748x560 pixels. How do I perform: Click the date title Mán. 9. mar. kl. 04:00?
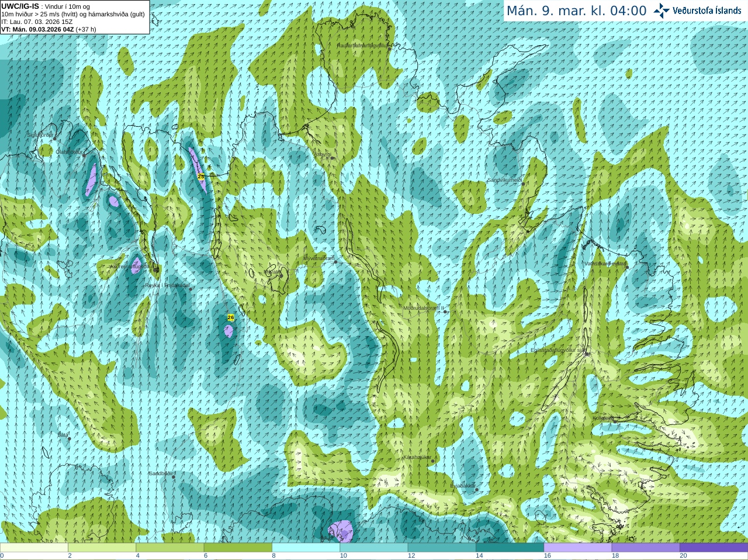pyautogui.click(x=576, y=11)
